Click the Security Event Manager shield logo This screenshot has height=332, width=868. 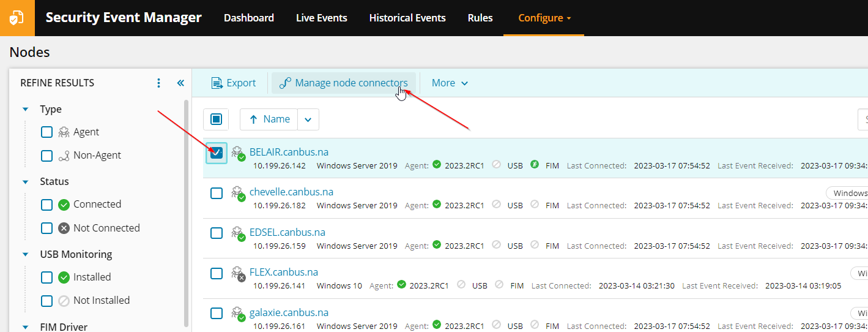coord(17,18)
